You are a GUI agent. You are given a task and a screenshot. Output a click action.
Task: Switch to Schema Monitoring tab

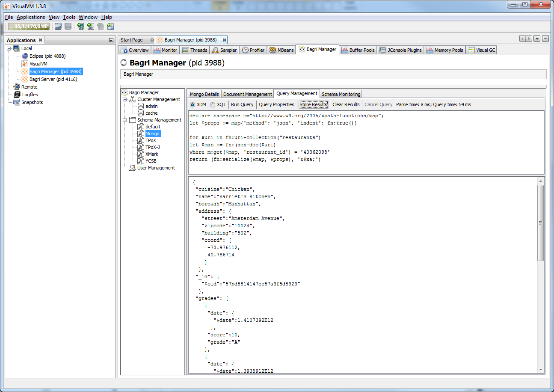pyautogui.click(x=341, y=94)
